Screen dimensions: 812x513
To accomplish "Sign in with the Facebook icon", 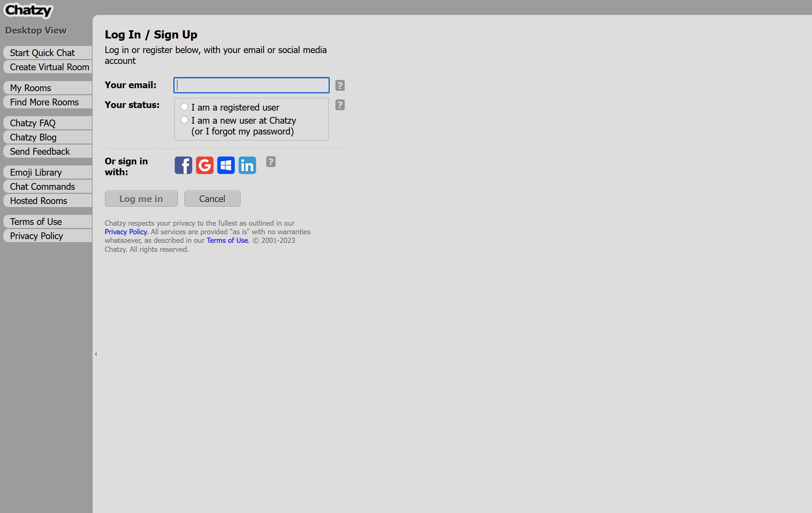I will [183, 165].
